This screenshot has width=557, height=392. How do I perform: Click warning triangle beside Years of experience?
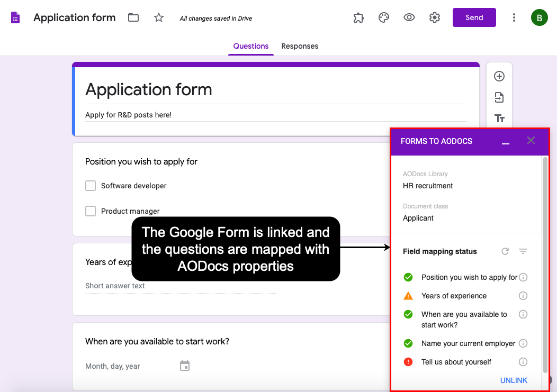(x=408, y=295)
